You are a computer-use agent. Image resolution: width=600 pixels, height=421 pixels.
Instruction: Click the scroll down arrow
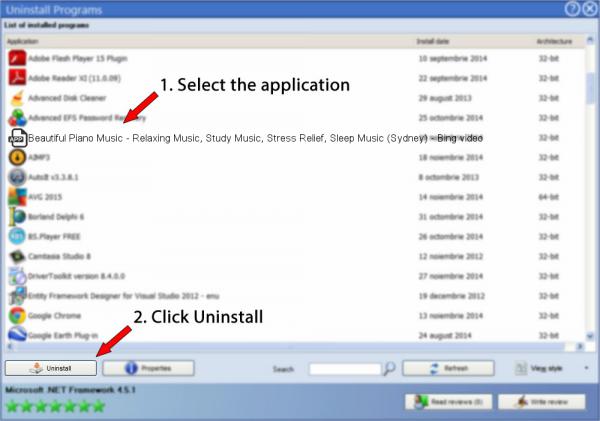click(x=590, y=336)
